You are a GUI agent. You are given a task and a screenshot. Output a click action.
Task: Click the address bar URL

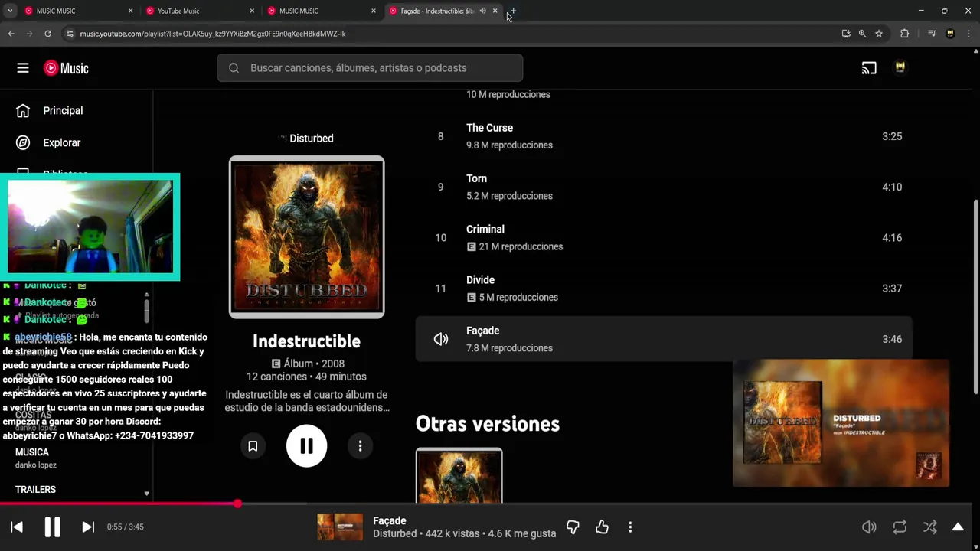pos(213,34)
